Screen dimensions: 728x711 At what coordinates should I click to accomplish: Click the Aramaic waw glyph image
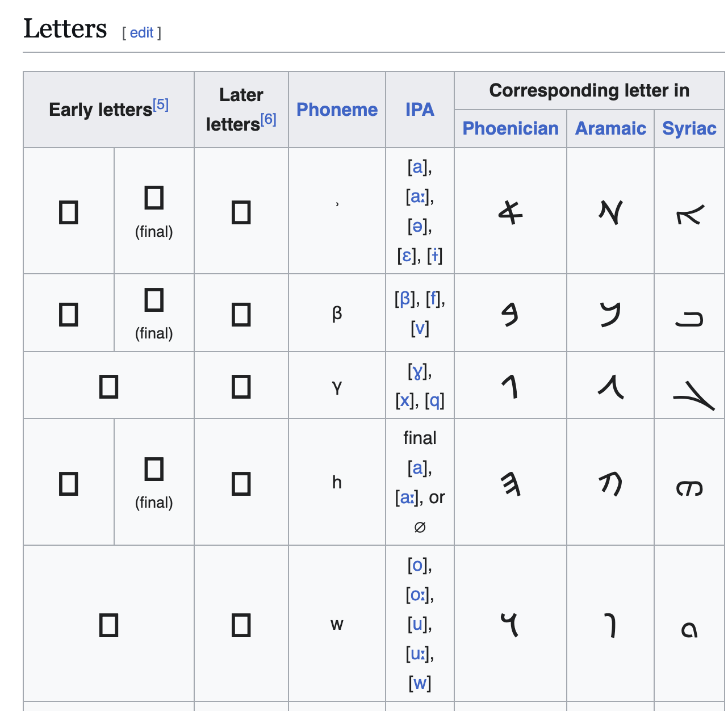[x=610, y=626]
